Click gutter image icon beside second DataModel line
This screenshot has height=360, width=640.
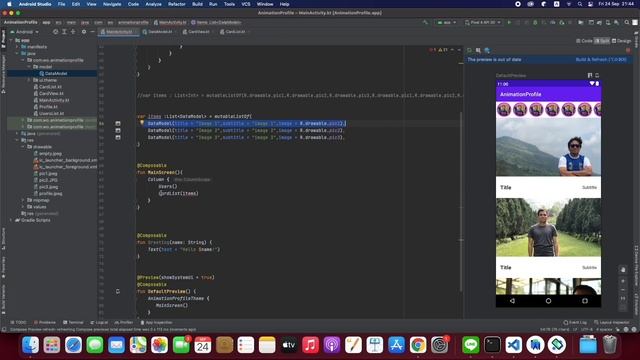coord(118,131)
